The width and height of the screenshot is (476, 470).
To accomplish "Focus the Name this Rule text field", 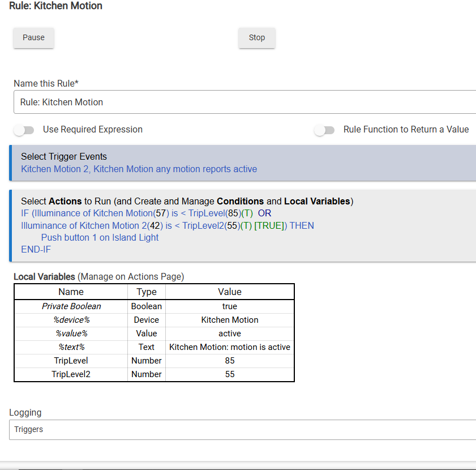I will [x=243, y=102].
